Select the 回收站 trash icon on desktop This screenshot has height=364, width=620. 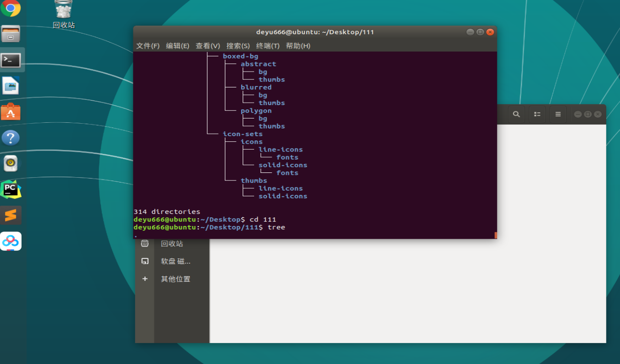click(64, 10)
